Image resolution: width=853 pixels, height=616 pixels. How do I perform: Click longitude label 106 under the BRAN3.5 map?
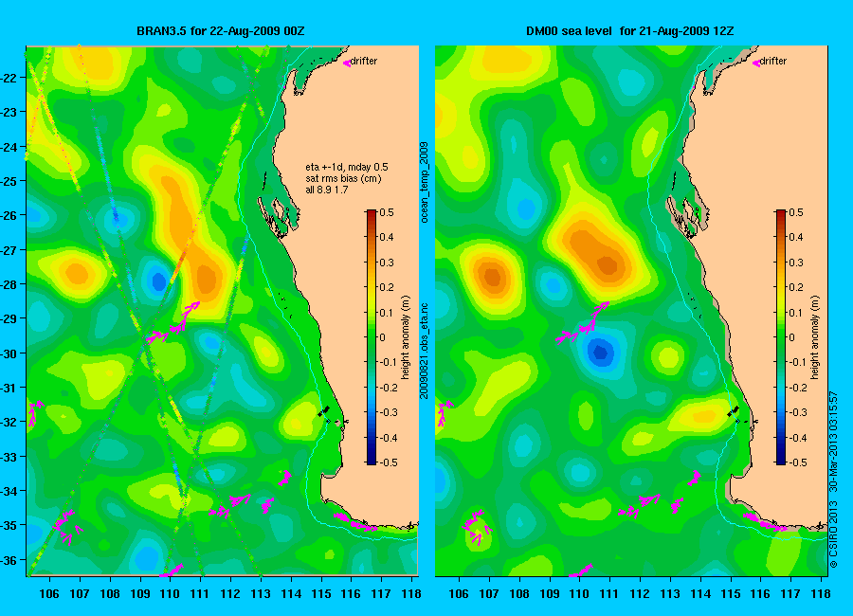click(49, 593)
